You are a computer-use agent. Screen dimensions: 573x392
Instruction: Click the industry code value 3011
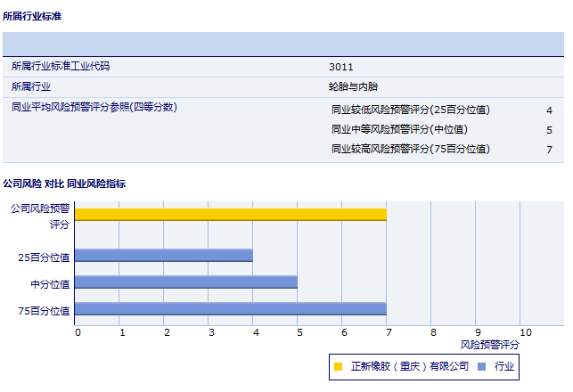[x=341, y=67]
